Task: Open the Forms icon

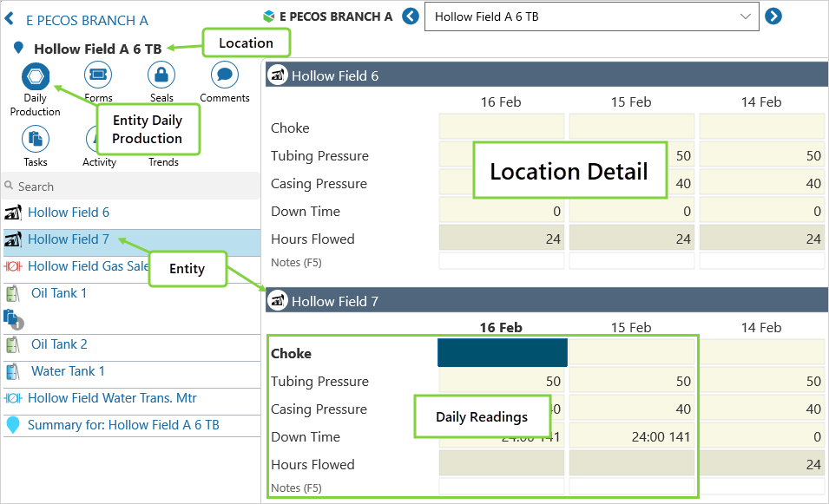Action: tap(98, 76)
